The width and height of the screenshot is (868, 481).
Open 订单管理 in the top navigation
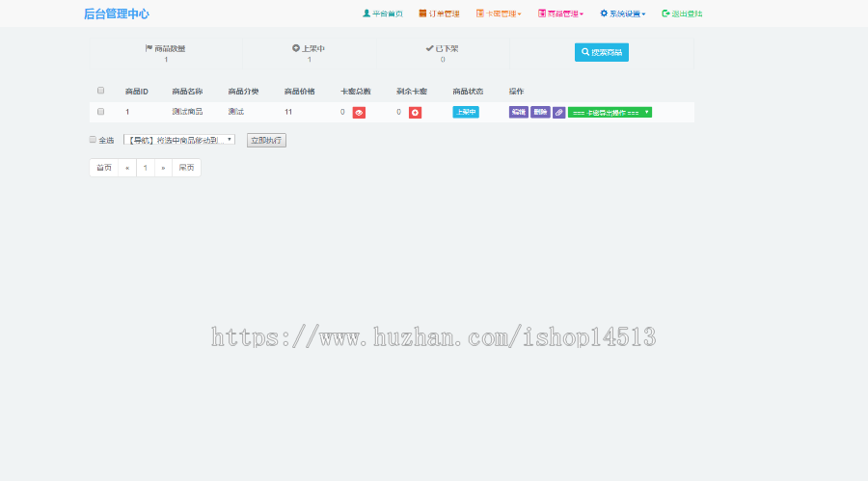pyautogui.click(x=439, y=14)
